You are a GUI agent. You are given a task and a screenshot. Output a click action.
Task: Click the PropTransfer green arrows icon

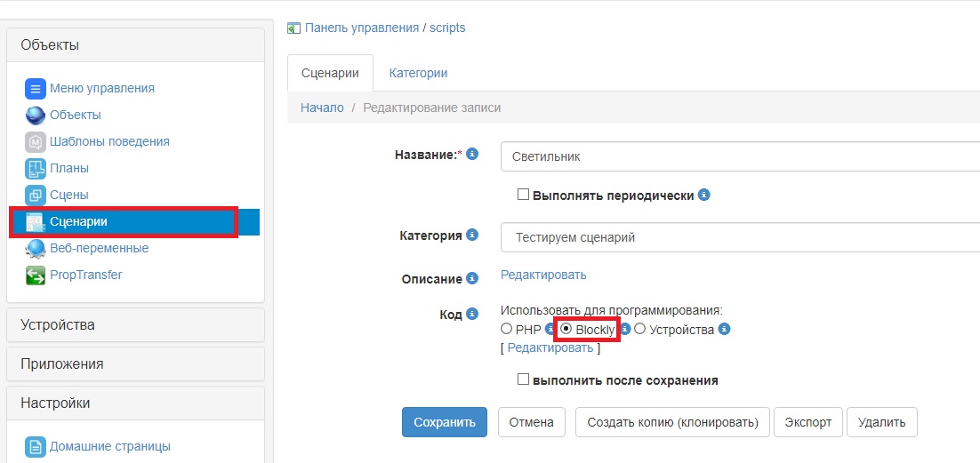[x=36, y=275]
